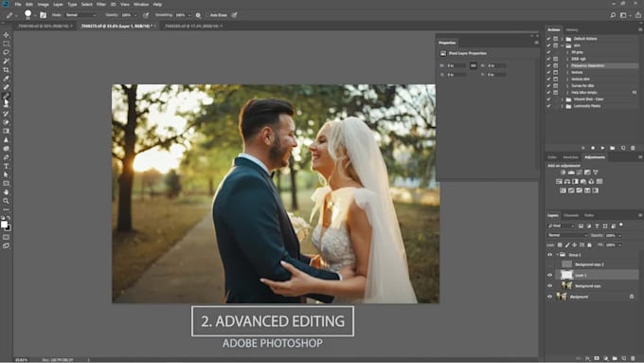Select the Lasso tool
This screenshot has height=363, width=644.
tap(7, 52)
